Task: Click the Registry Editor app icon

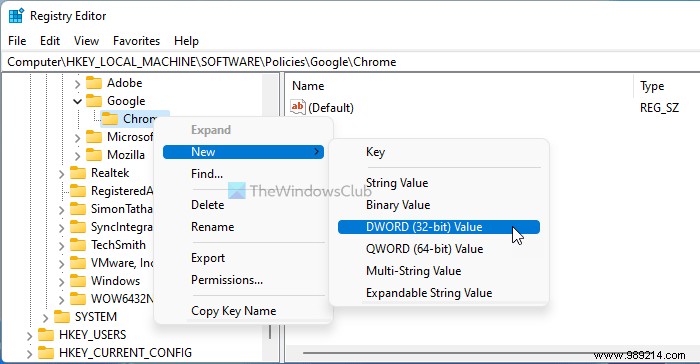Action: [x=16, y=16]
